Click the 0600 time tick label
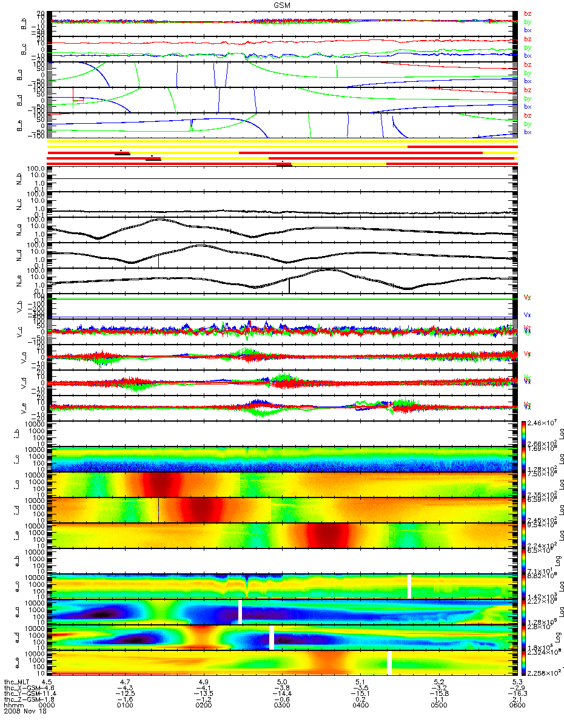 517,706
